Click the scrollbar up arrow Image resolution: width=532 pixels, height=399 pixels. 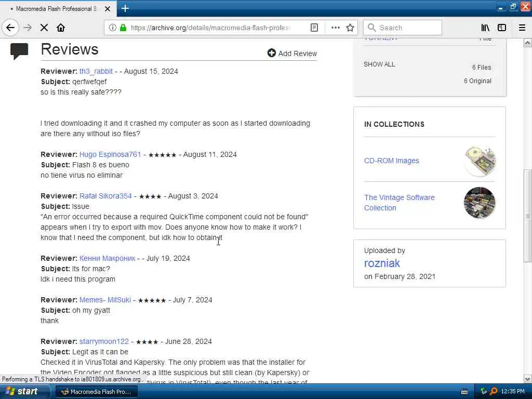527,43
